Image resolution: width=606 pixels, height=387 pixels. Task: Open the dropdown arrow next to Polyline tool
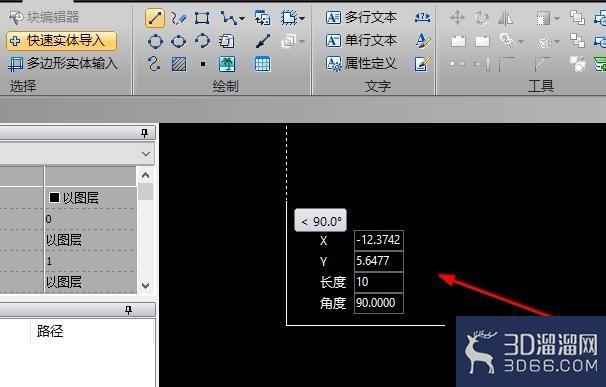[x=242, y=18]
